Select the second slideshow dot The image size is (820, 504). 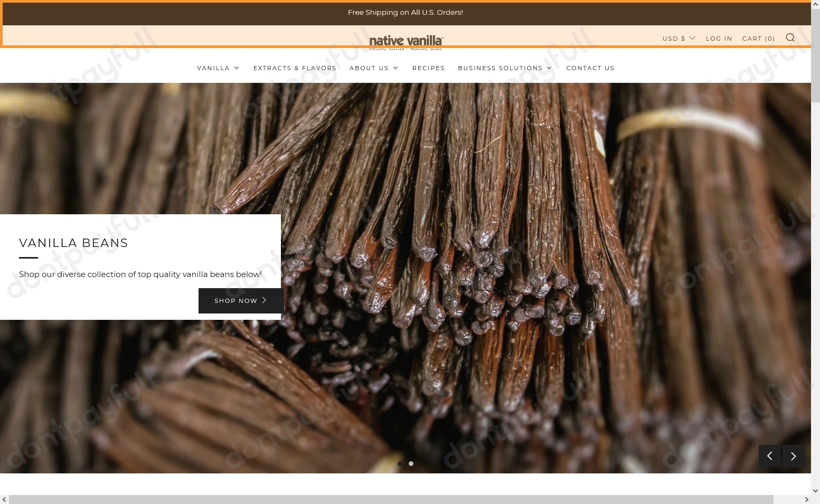[x=411, y=464]
